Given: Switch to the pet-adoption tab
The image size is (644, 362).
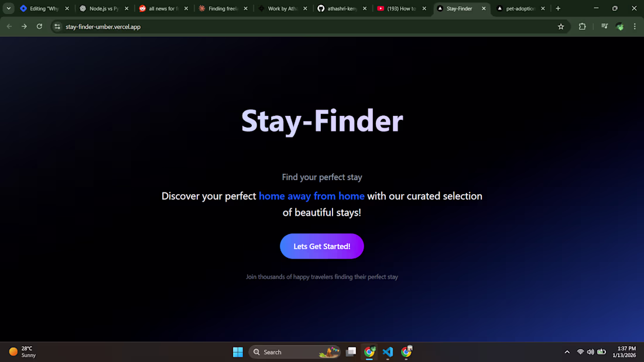Looking at the screenshot, I should coord(520,8).
